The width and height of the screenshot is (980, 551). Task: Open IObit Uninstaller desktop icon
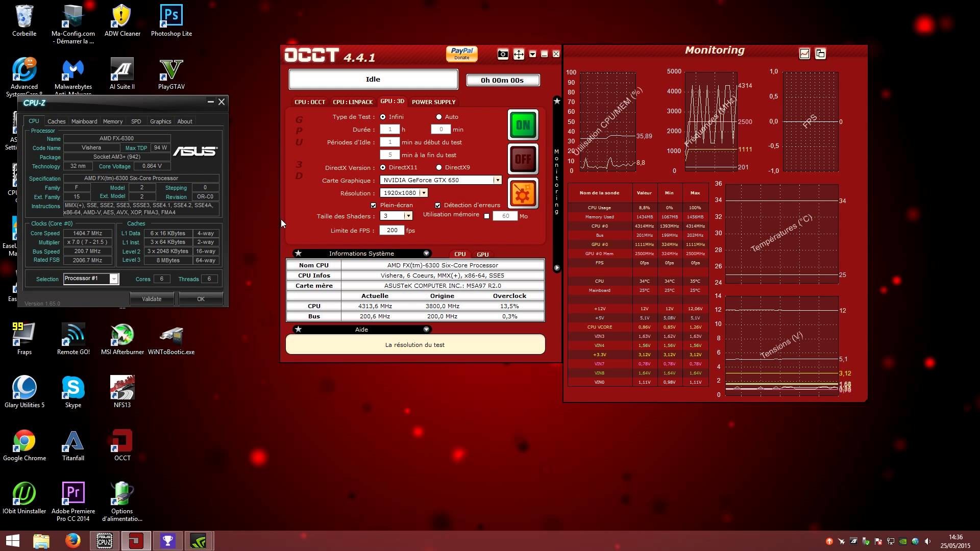tap(24, 498)
